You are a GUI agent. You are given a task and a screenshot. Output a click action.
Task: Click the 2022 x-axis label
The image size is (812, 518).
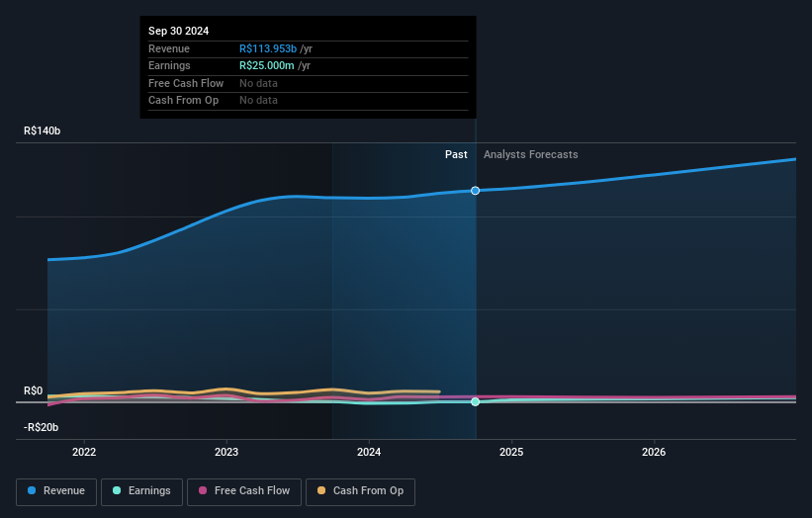(x=84, y=452)
